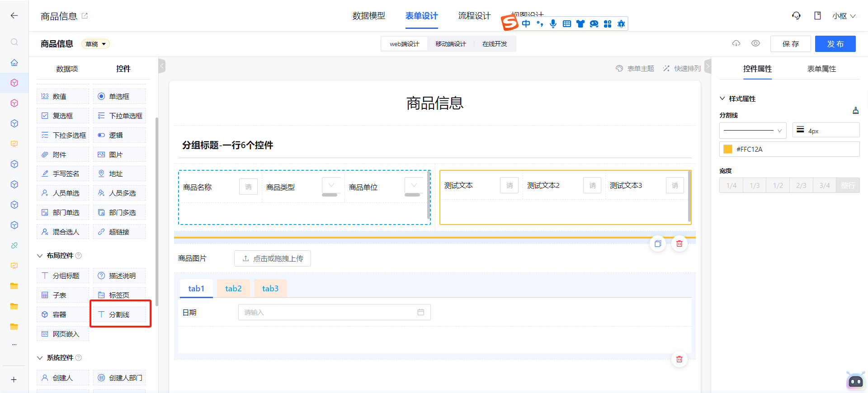Collapse the 布局控件 section

pyautogui.click(x=40, y=256)
